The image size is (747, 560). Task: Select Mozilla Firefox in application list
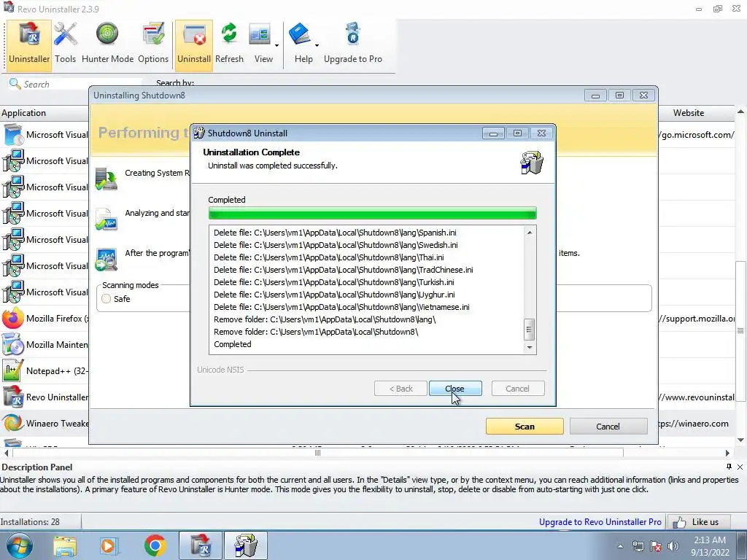click(45, 318)
